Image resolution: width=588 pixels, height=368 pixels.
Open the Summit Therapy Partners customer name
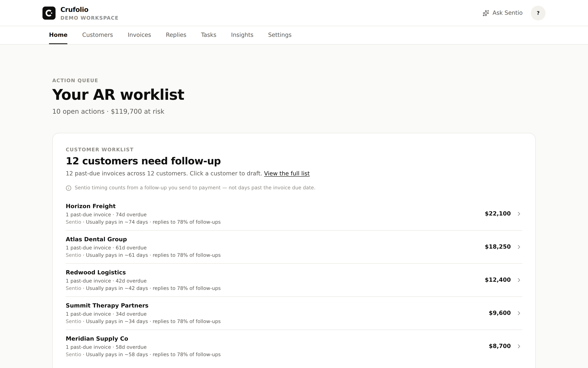(x=107, y=305)
